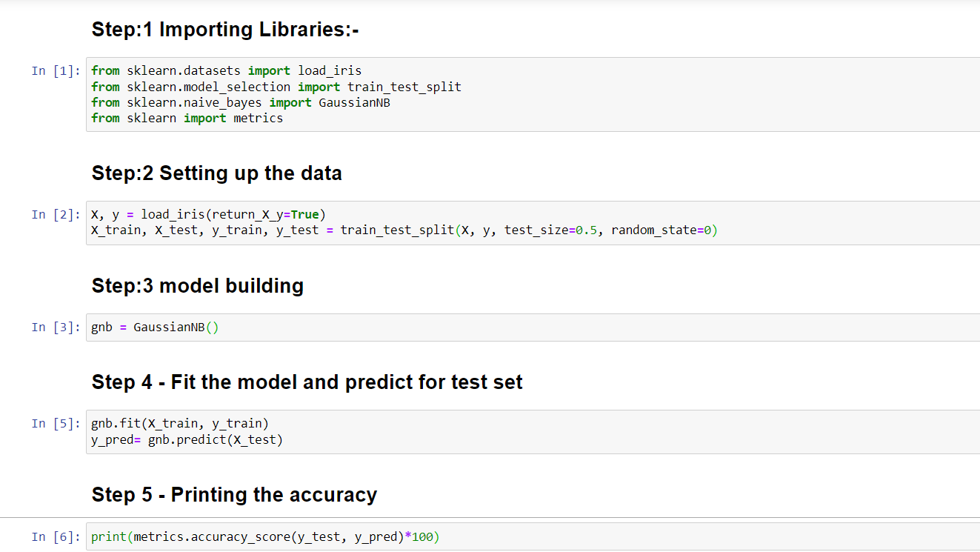Click the In [3] cell prompt
980x552 pixels.
pos(56,327)
